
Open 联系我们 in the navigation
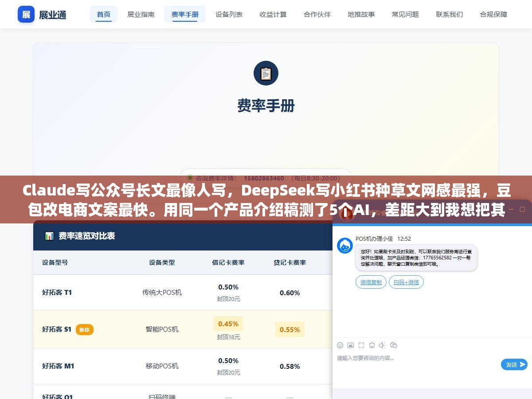(x=450, y=14)
